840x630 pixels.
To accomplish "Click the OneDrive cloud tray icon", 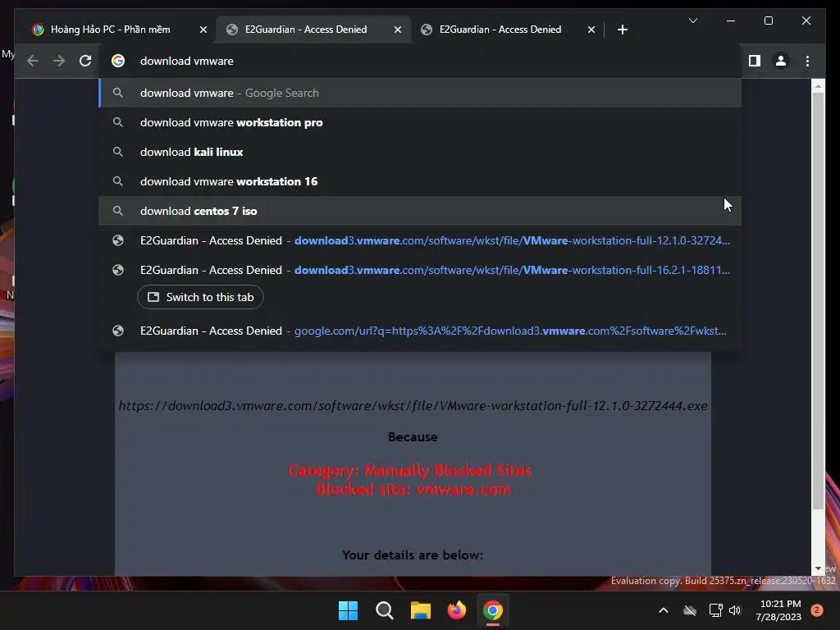I will tap(689, 610).
